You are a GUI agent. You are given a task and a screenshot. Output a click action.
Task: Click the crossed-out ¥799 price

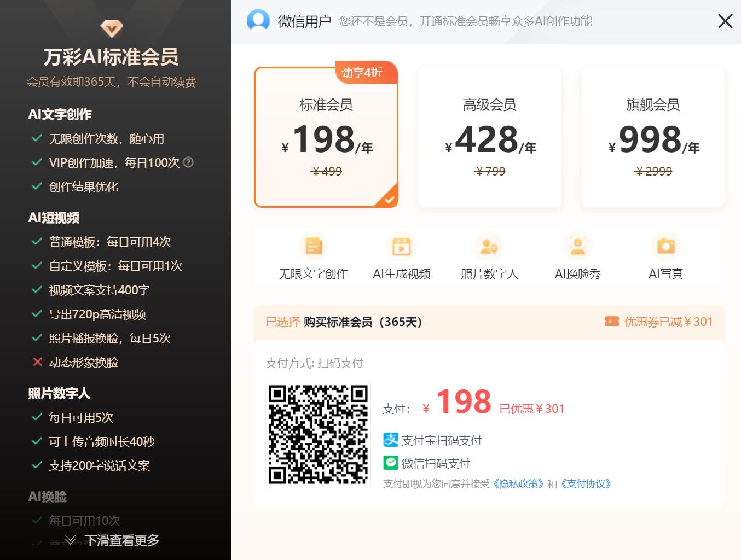pyautogui.click(x=490, y=171)
